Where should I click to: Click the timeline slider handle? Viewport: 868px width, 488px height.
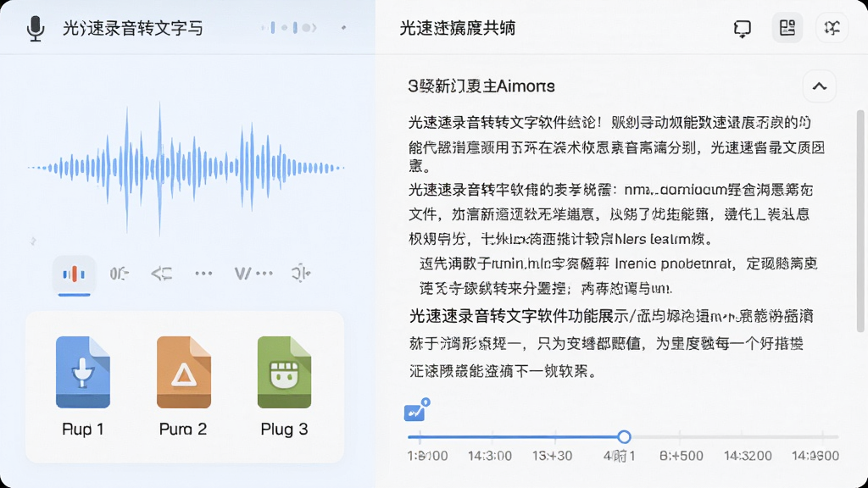click(x=625, y=437)
